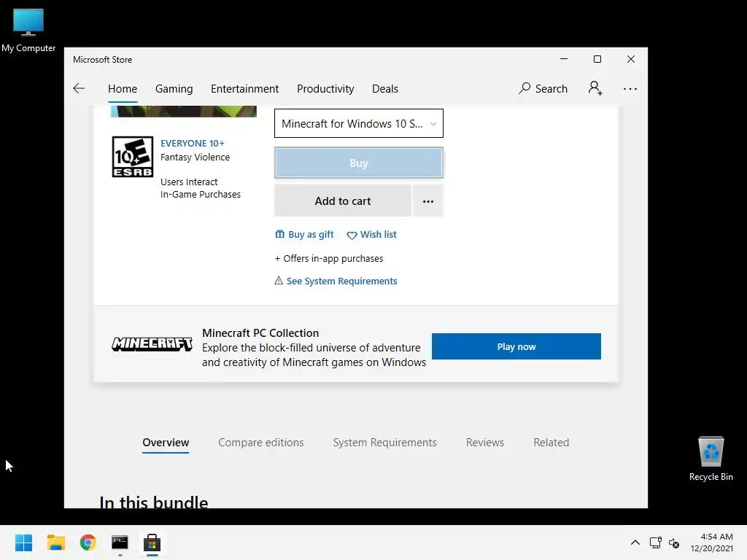Go back with the back arrow
The height and width of the screenshot is (560, 747).
(79, 88)
